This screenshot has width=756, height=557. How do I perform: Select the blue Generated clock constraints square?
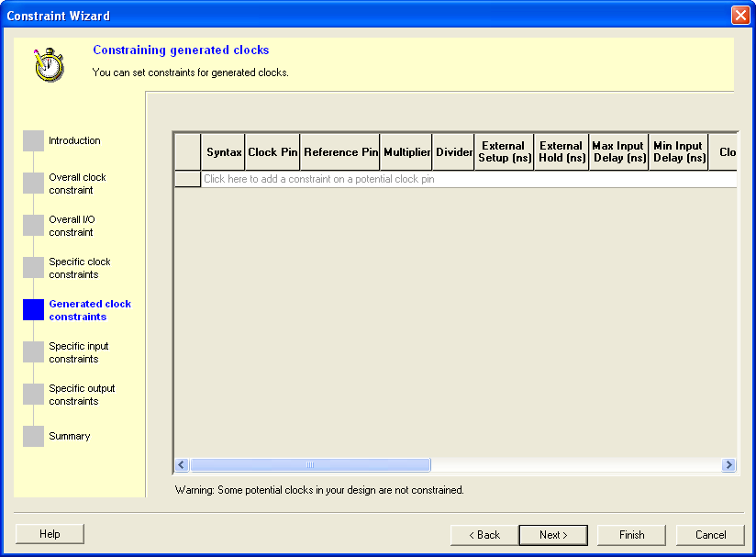(x=33, y=309)
